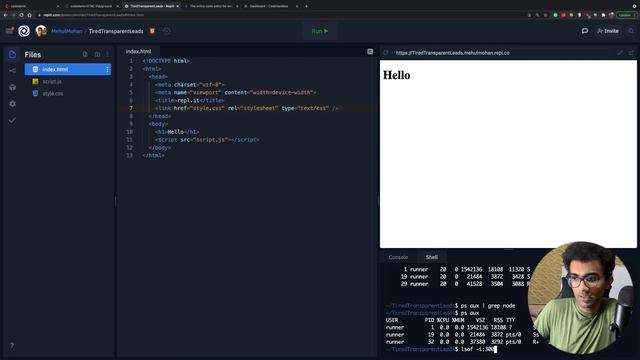Click the TiredTransparentLeads repl name

116,31
